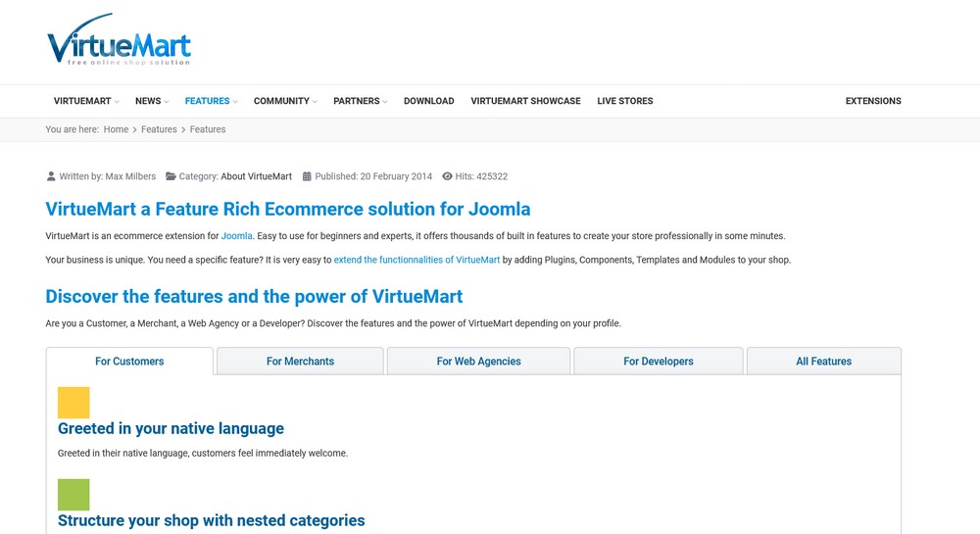Click the green nested categories feature icon

pos(73,495)
